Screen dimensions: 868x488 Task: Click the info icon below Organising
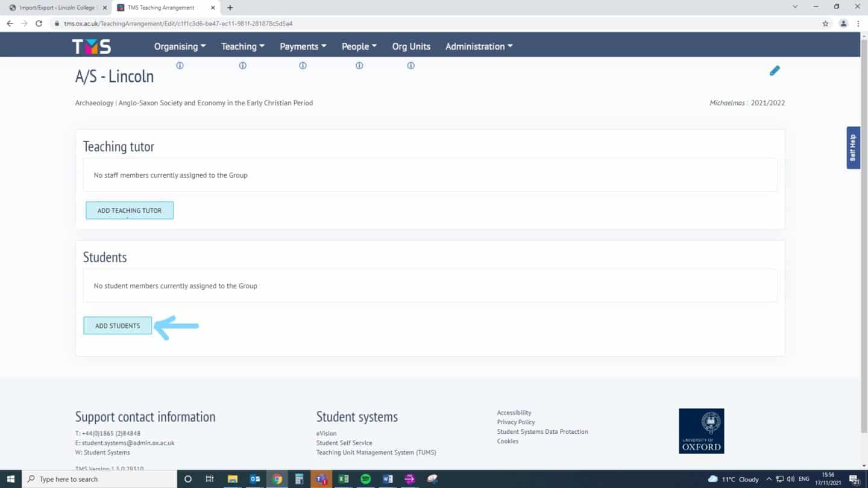(x=180, y=66)
